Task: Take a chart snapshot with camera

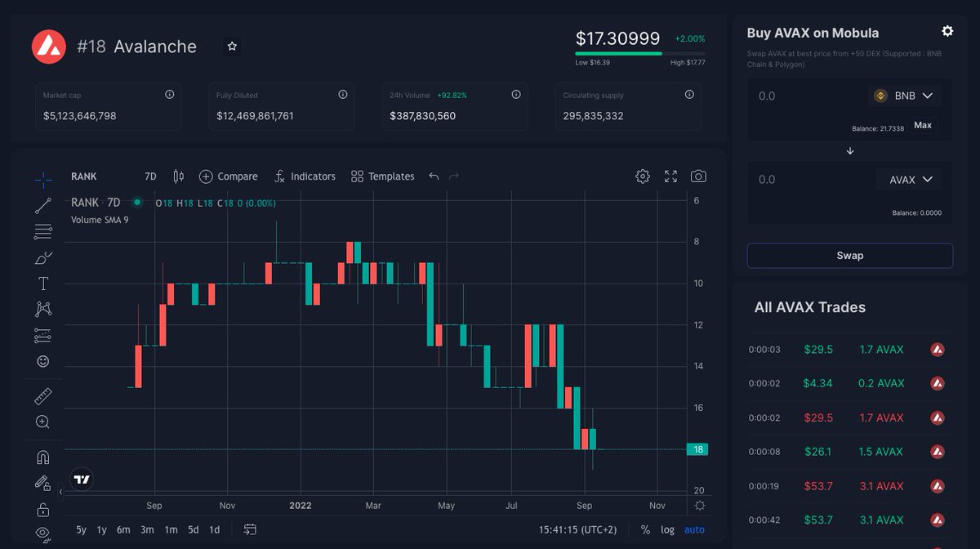Action: point(698,176)
